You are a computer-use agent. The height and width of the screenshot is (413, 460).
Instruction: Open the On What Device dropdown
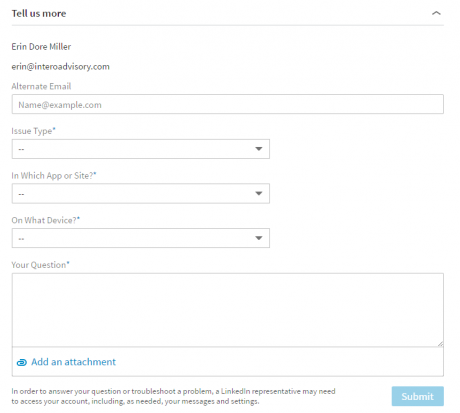click(141, 238)
